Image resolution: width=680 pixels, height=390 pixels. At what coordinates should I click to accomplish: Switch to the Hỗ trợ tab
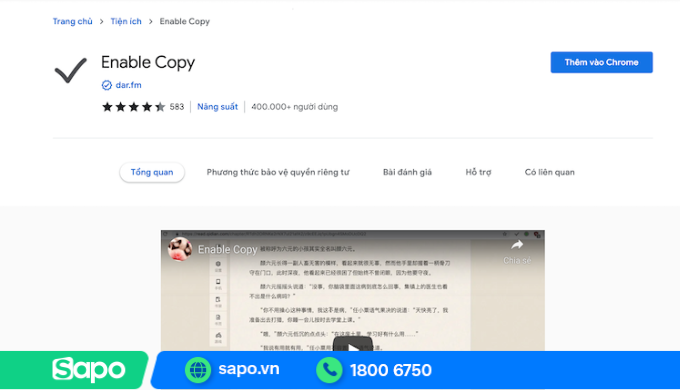[478, 172]
